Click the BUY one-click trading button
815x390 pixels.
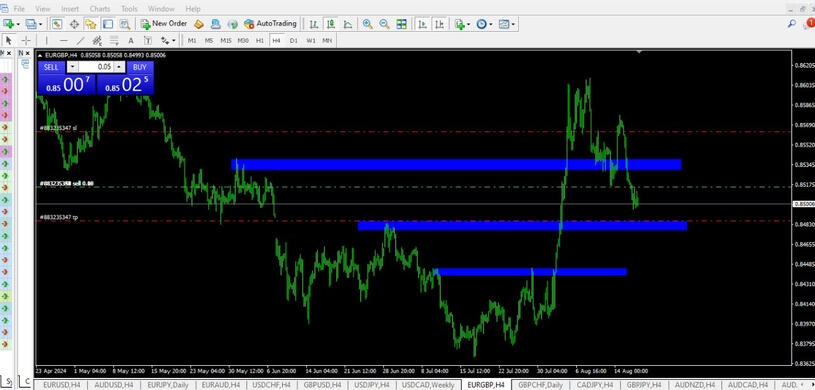(x=140, y=67)
